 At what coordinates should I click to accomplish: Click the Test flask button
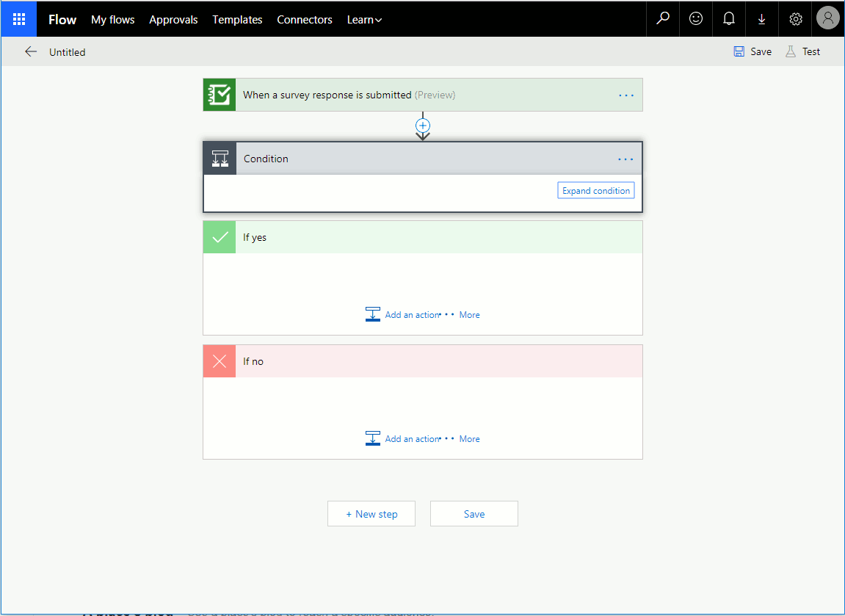click(x=803, y=51)
